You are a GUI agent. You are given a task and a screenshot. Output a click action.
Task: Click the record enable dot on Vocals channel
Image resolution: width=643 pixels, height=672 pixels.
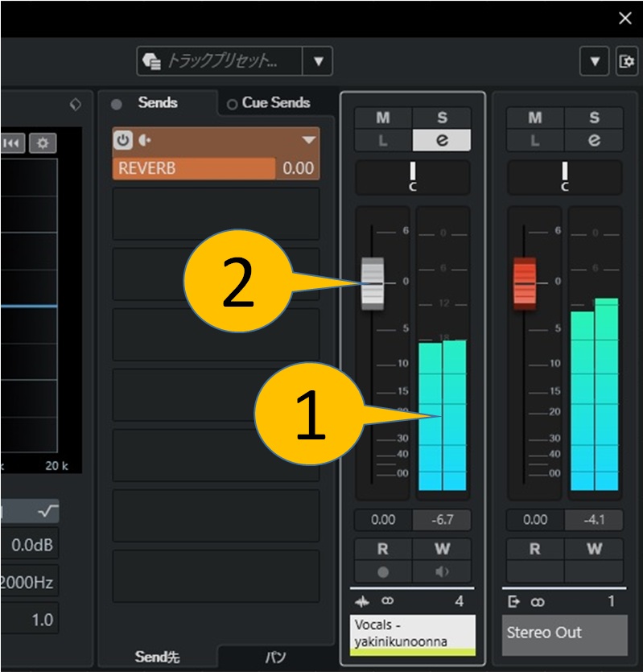(383, 572)
